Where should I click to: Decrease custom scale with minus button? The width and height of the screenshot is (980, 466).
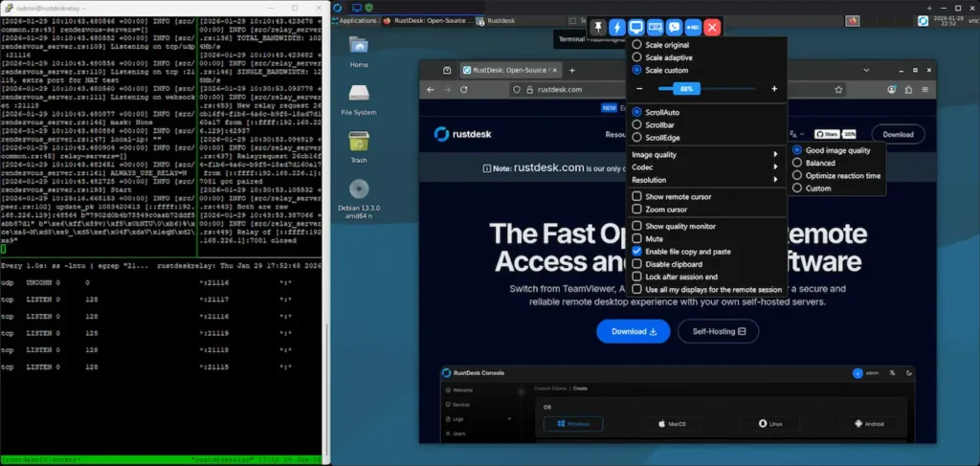[639, 89]
